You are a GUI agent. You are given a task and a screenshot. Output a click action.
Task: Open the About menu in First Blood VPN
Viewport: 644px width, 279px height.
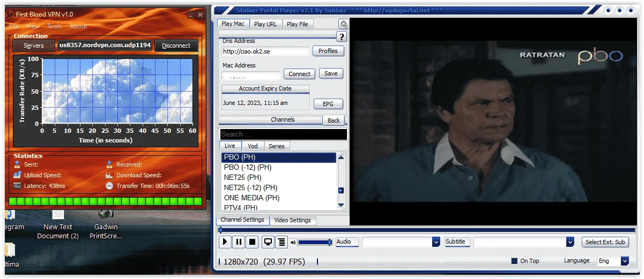pos(78,26)
